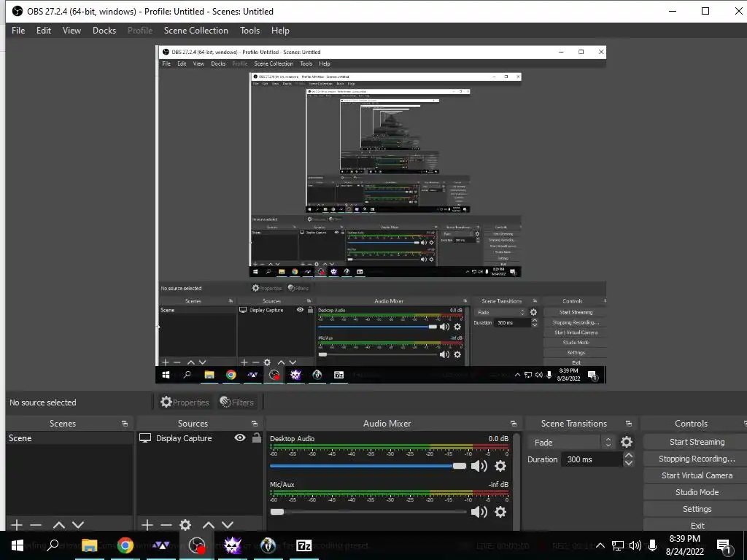Viewport: 747px width, 560px height.
Task: Open Google Chrome from taskbar
Action: [125, 545]
